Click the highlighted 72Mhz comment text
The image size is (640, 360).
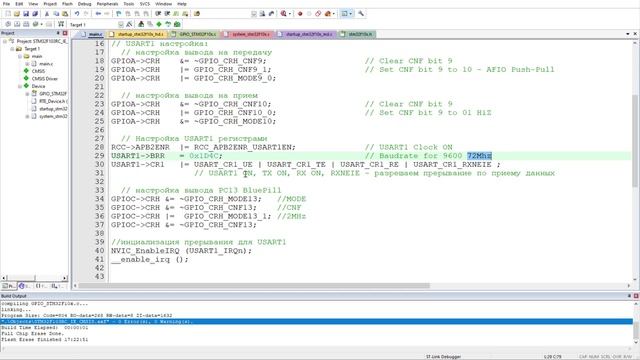(479, 156)
